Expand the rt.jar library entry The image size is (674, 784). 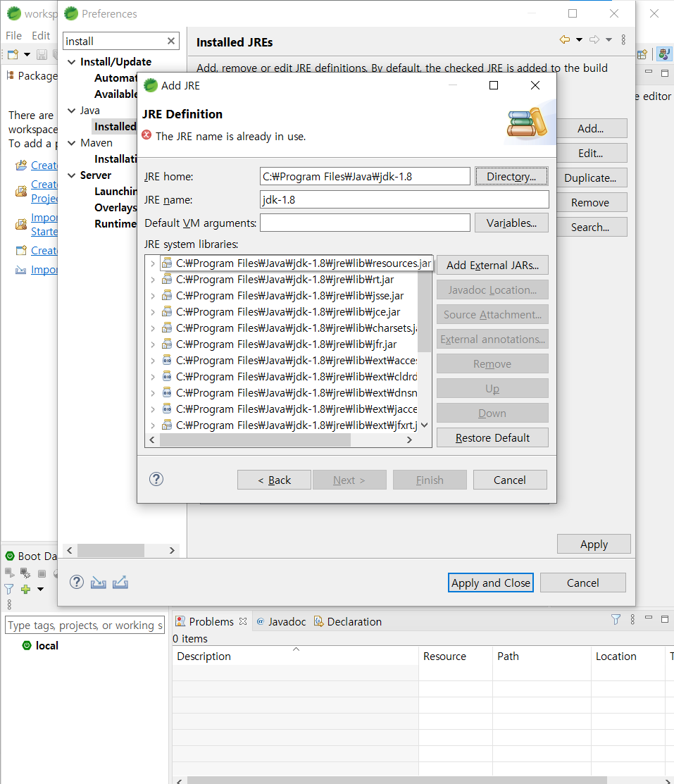pos(153,279)
